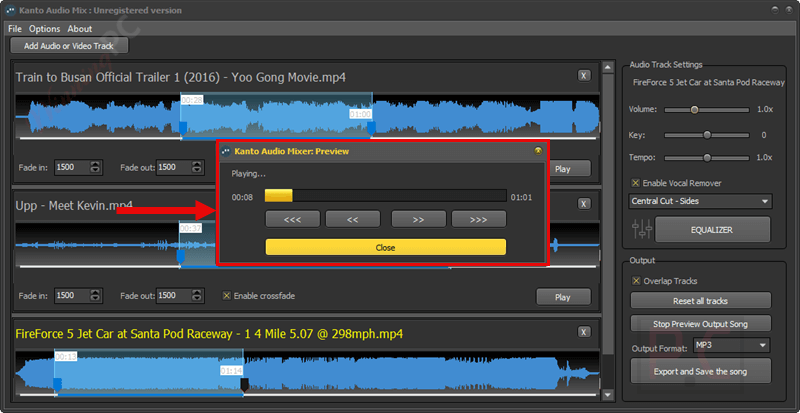Remove the FireForce 5 Jet Car track with X
800x413 pixels.
(x=584, y=332)
